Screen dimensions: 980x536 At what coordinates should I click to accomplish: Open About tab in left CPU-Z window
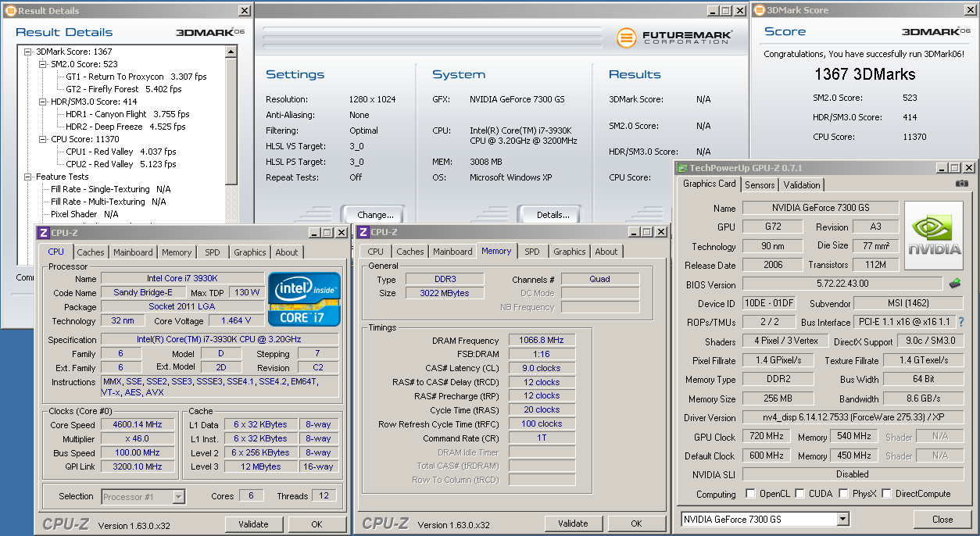[x=287, y=252]
